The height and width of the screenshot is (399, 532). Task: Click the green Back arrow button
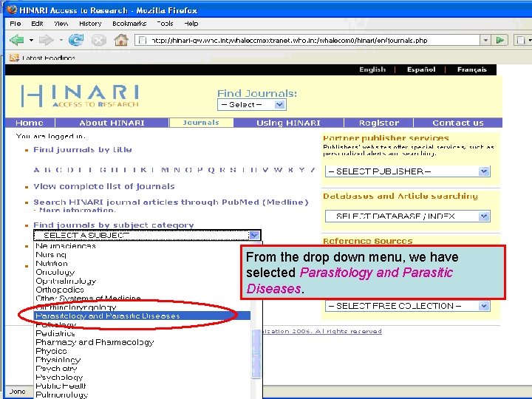16,41
